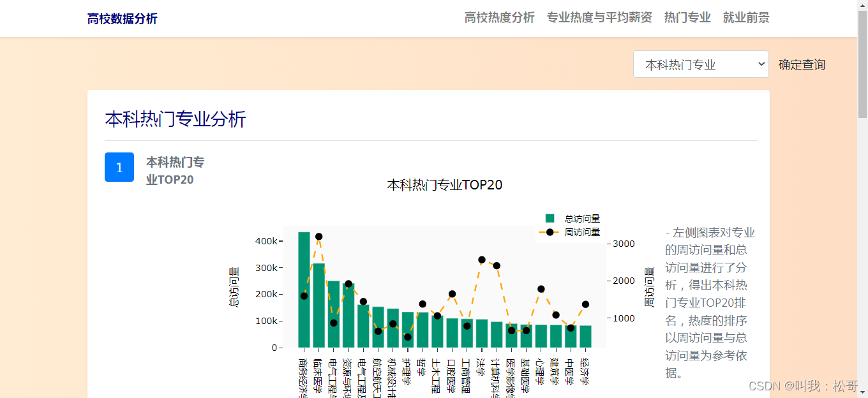Click the chart title 本科热门专业TOP20

point(444,184)
